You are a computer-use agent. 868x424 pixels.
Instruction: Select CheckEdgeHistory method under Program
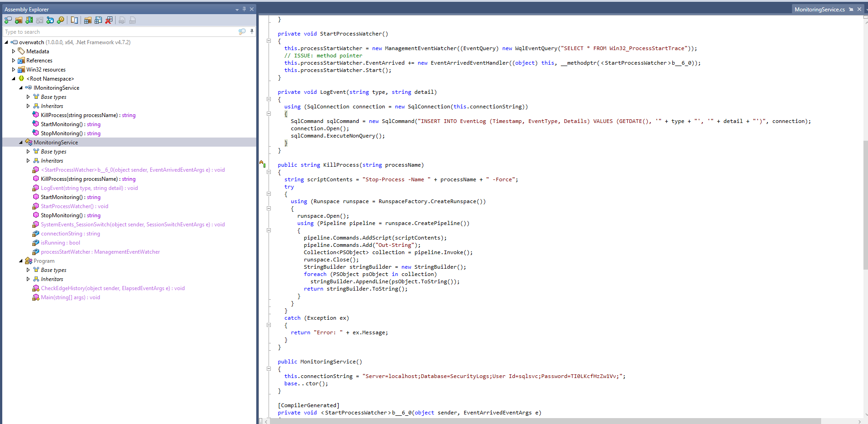coord(113,288)
